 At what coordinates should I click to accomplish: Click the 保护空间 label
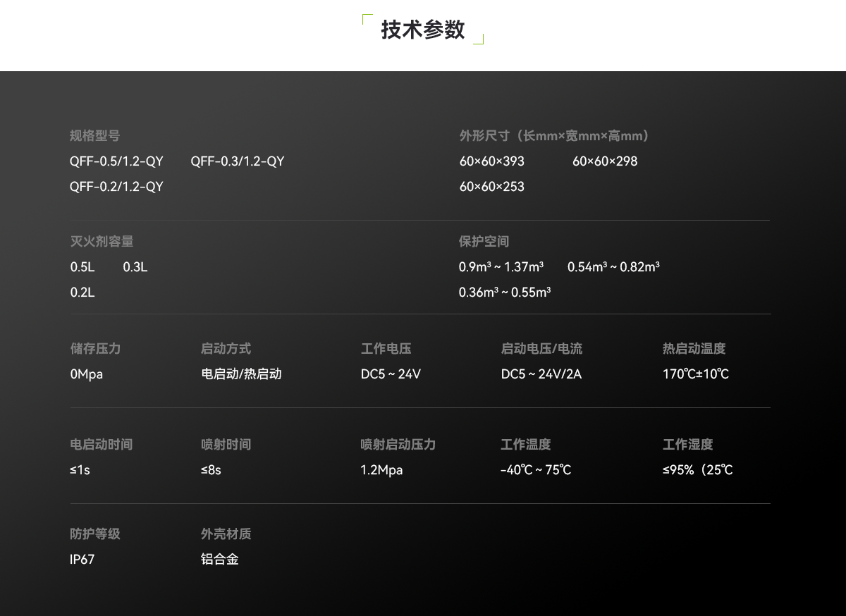click(484, 241)
